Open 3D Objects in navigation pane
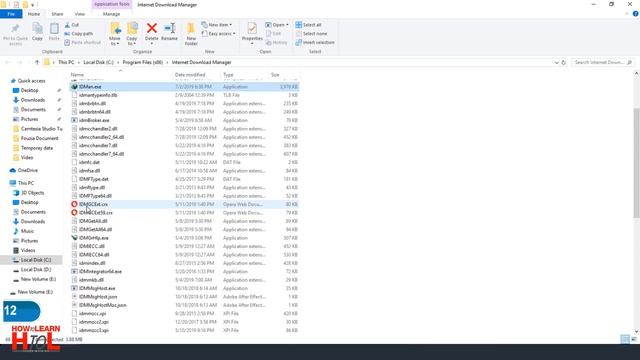 pos(32,193)
